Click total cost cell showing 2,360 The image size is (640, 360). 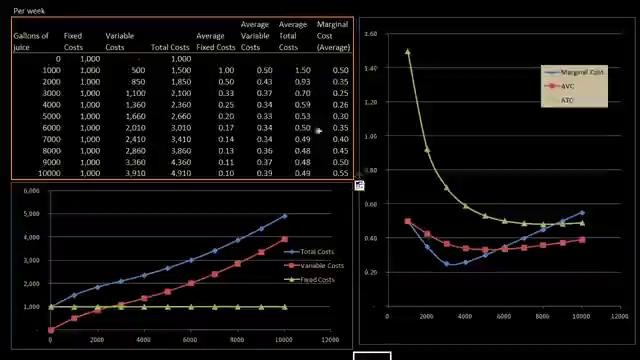[181, 105]
